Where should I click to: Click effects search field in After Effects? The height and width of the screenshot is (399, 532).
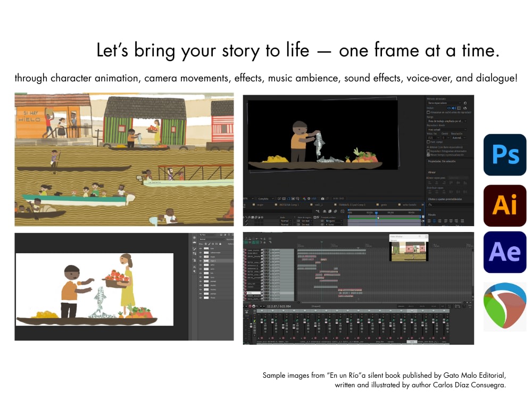pyautogui.click(x=451, y=205)
